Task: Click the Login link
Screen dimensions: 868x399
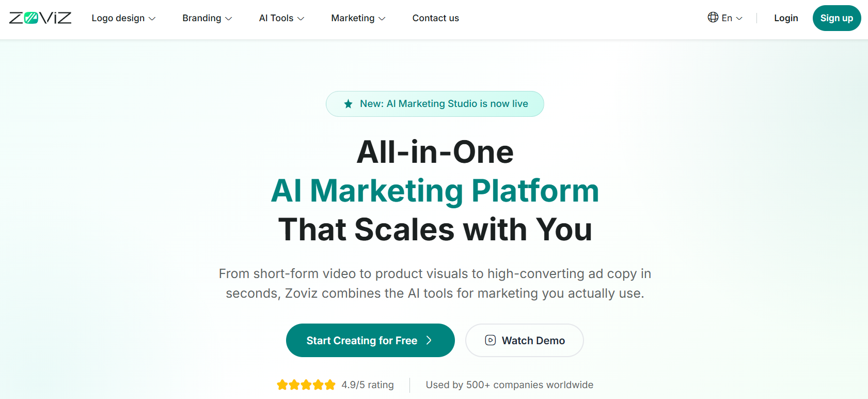Action: click(x=786, y=18)
